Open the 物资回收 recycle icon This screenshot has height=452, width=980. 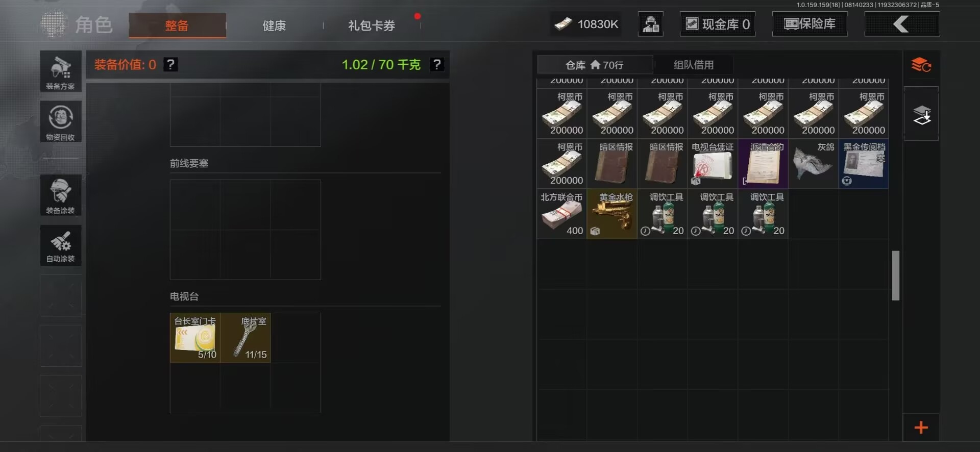pos(61,121)
